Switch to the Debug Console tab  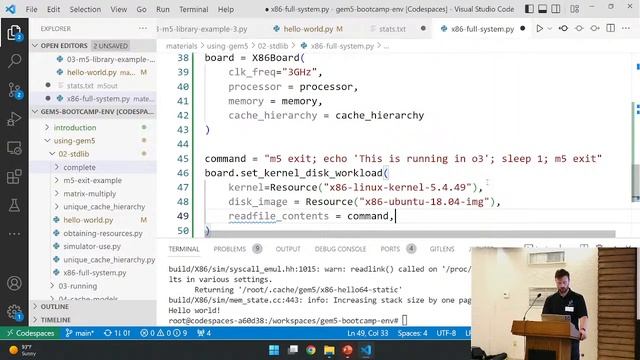point(340,249)
